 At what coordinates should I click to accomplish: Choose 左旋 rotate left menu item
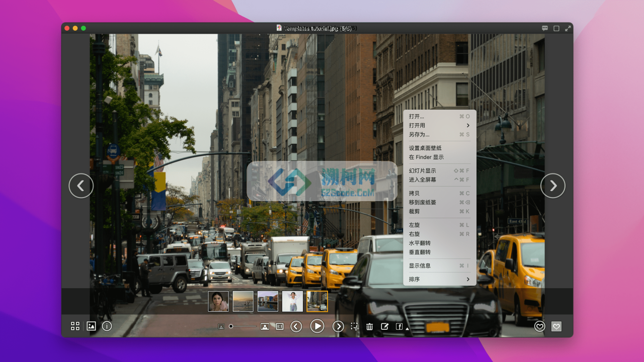[440, 225]
